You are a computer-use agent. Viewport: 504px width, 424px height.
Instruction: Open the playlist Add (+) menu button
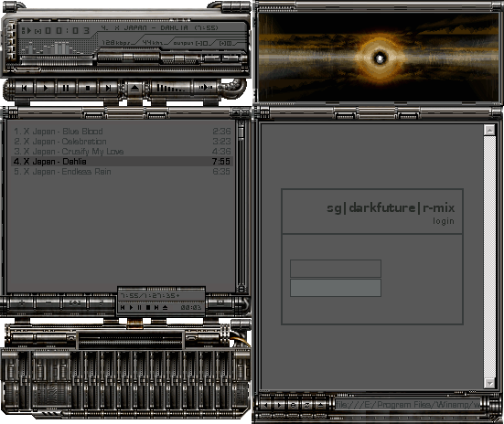pyautogui.click(x=22, y=302)
